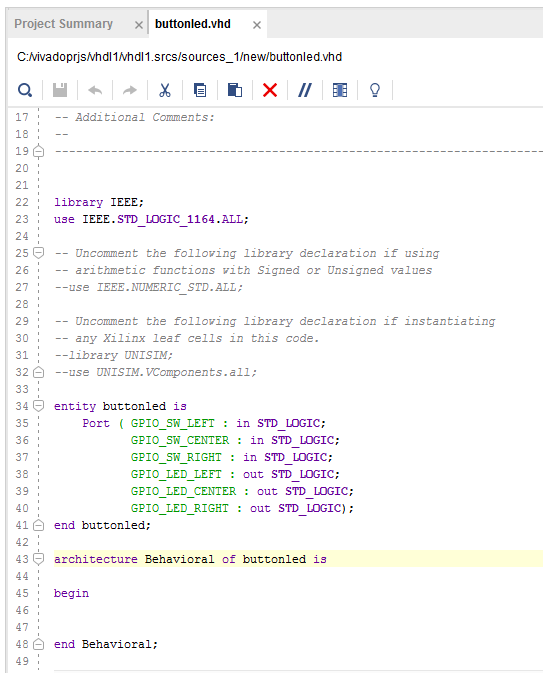
Task: Click the GPIO_LED_RIGHT port name
Action: coord(180,509)
